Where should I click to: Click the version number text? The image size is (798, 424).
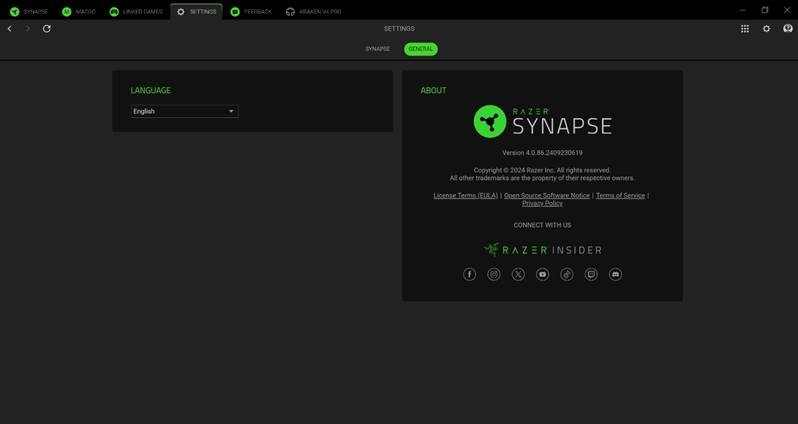543,153
